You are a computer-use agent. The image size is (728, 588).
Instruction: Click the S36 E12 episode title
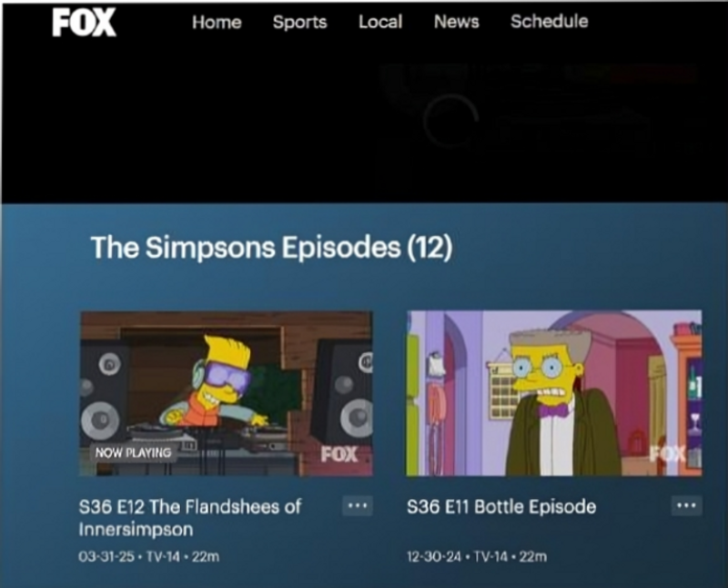[190, 517]
